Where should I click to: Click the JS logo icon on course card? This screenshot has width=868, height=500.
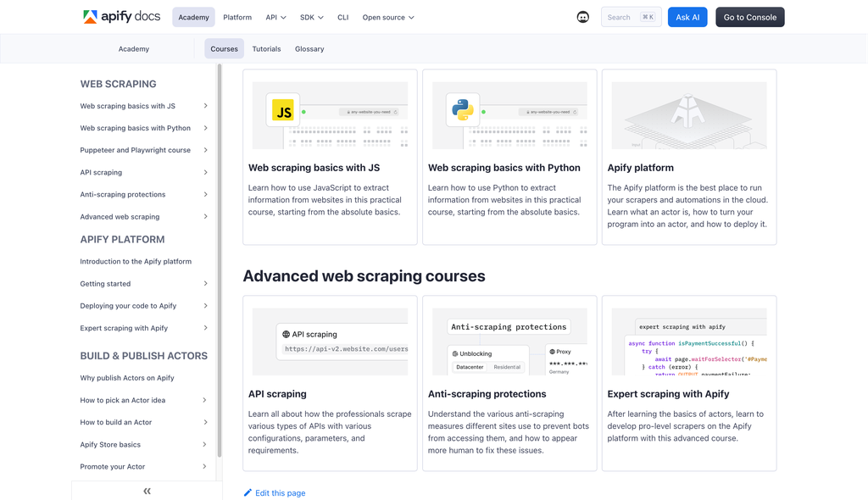point(282,110)
